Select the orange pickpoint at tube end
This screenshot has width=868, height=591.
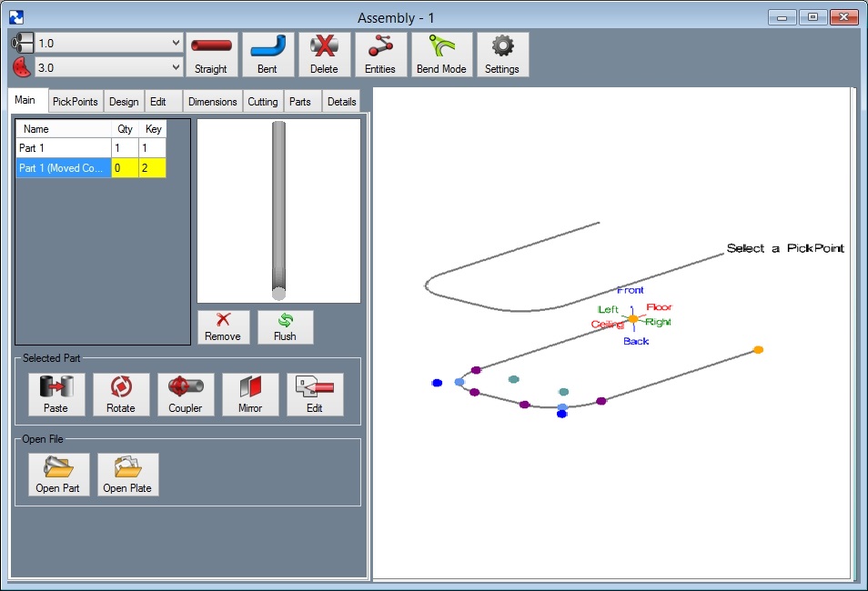click(x=759, y=350)
